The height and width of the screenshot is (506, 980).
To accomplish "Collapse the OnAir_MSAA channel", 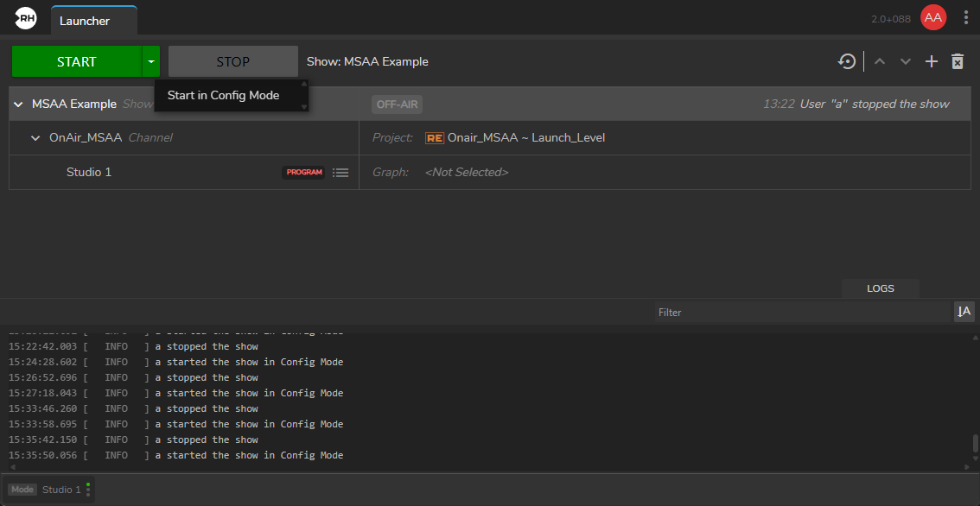I will click(x=35, y=138).
